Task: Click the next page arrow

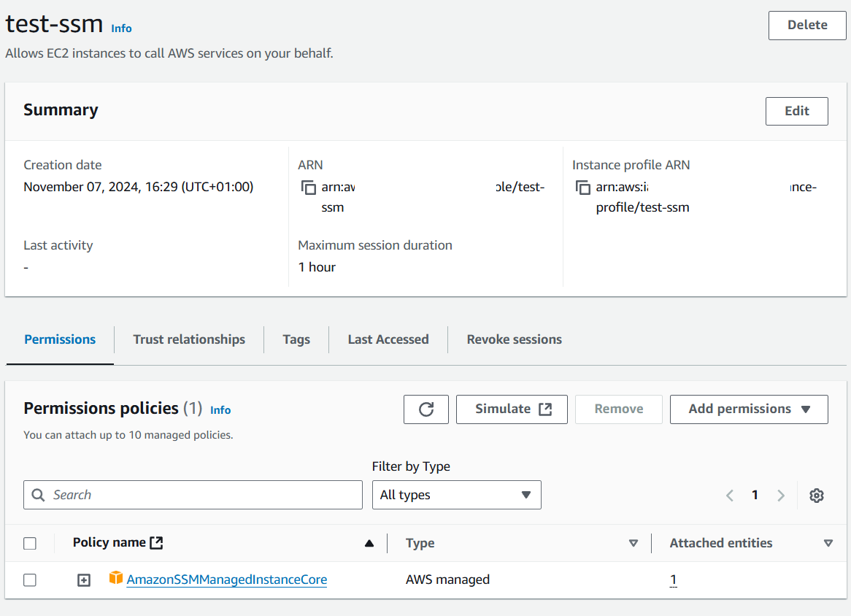Action: [x=780, y=495]
